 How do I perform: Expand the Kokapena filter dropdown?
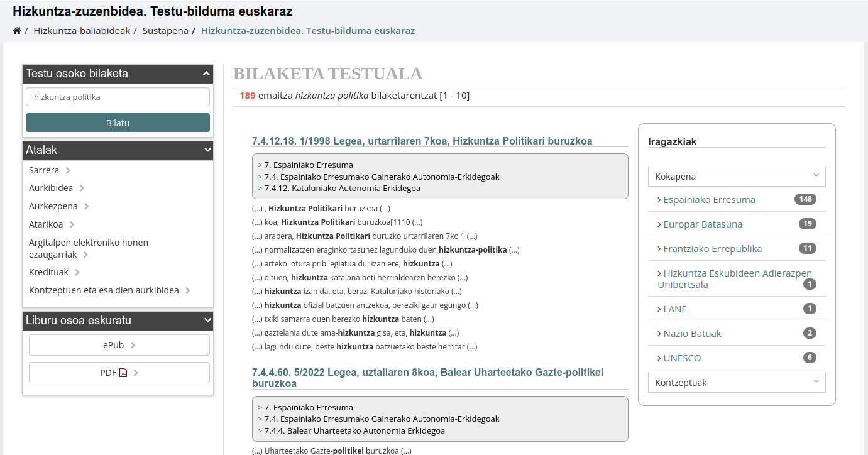click(737, 177)
